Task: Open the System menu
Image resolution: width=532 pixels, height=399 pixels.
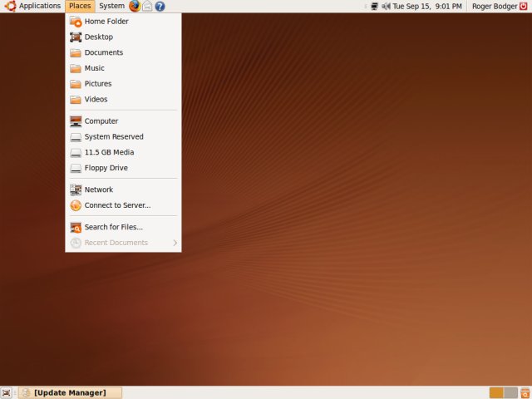Action: [x=111, y=6]
